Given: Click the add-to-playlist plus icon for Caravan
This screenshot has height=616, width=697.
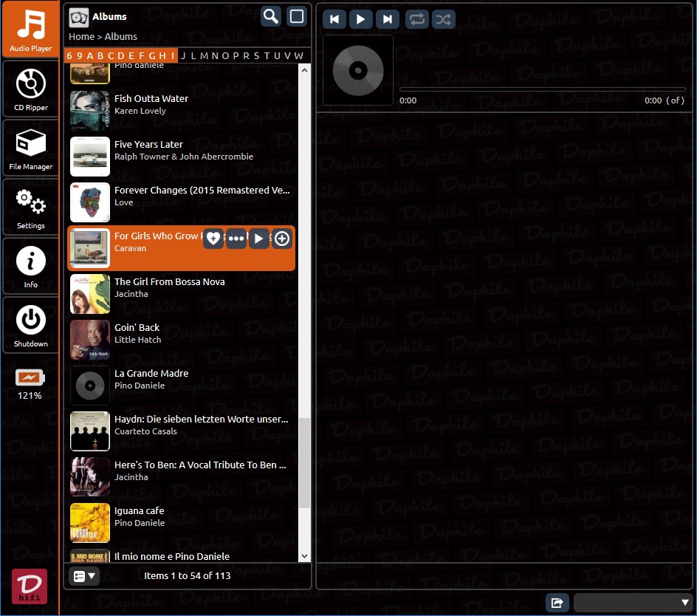Looking at the screenshot, I should pos(282,239).
